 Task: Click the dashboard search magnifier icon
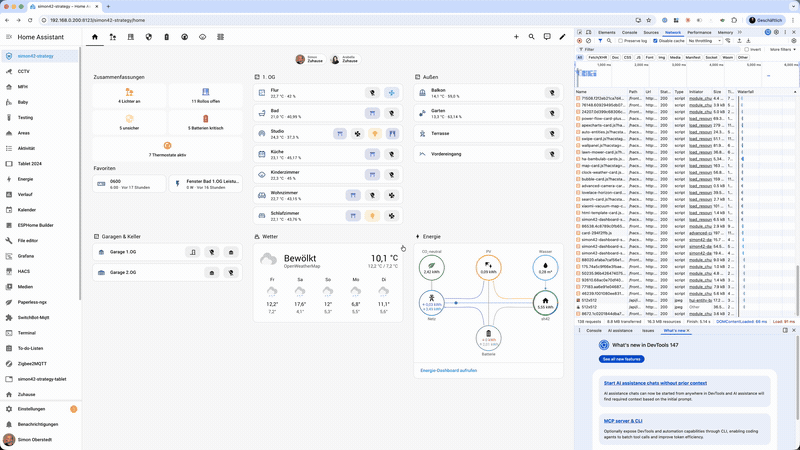tap(532, 37)
